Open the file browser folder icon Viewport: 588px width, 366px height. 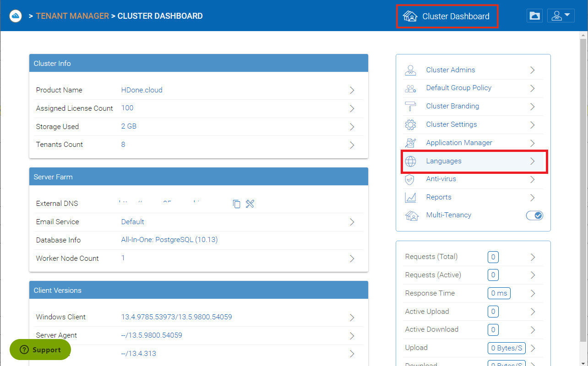pos(534,16)
